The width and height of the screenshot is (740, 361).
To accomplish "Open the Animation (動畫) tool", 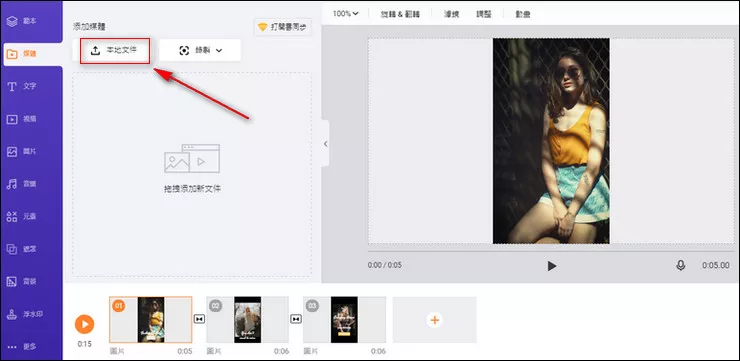I will tap(523, 14).
